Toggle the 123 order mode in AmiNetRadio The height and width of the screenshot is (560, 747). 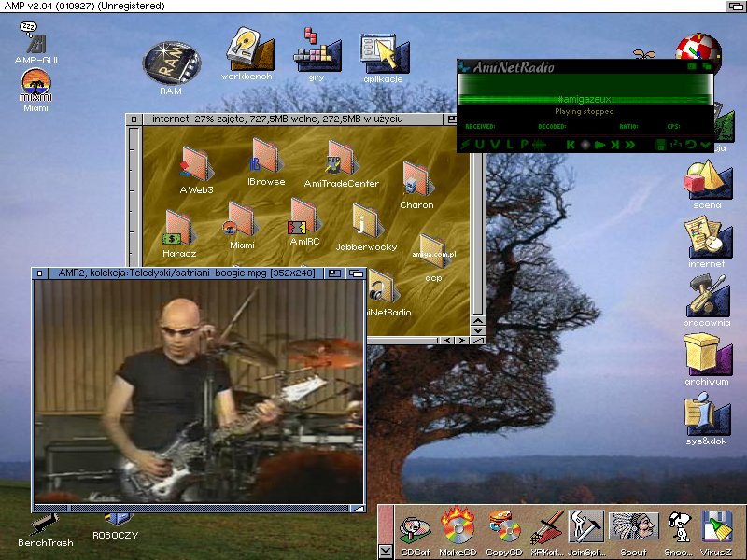click(676, 145)
